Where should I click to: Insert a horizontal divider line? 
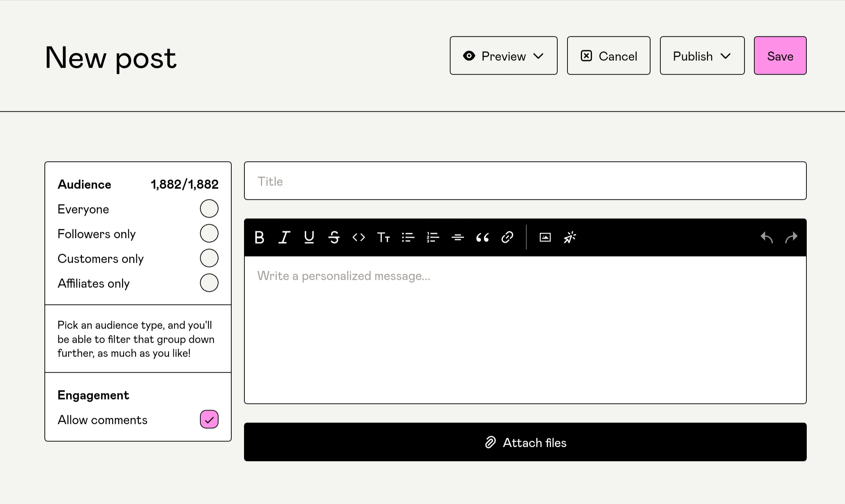click(x=457, y=238)
